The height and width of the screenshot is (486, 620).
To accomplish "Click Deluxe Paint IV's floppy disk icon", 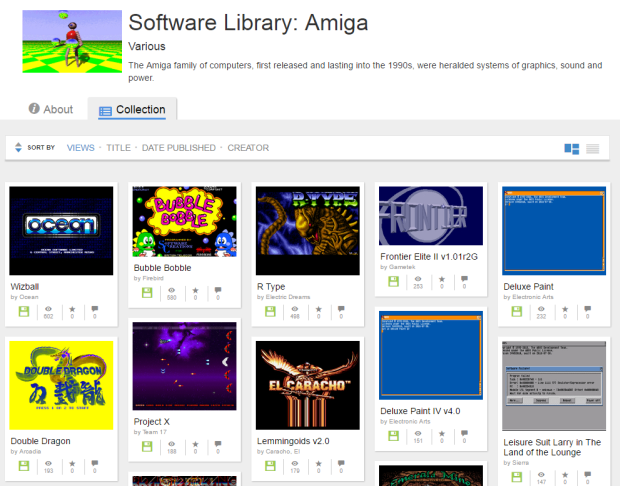I will point(393,436).
